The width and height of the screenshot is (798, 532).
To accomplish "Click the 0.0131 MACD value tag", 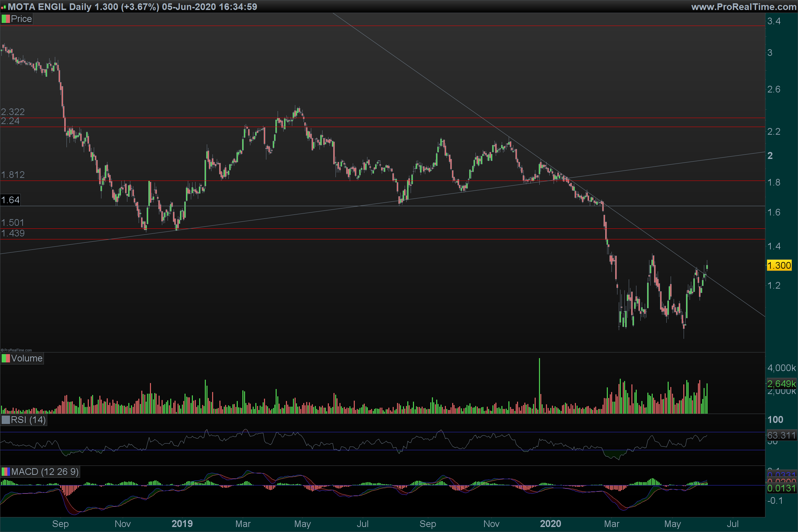I will click(x=781, y=488).
